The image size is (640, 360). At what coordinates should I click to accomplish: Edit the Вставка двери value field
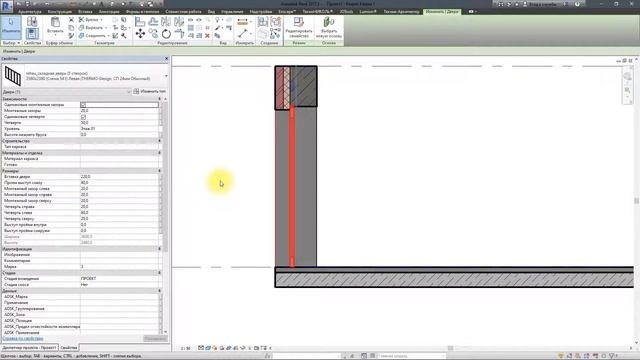pyautogui.click(x=119, y=177)
